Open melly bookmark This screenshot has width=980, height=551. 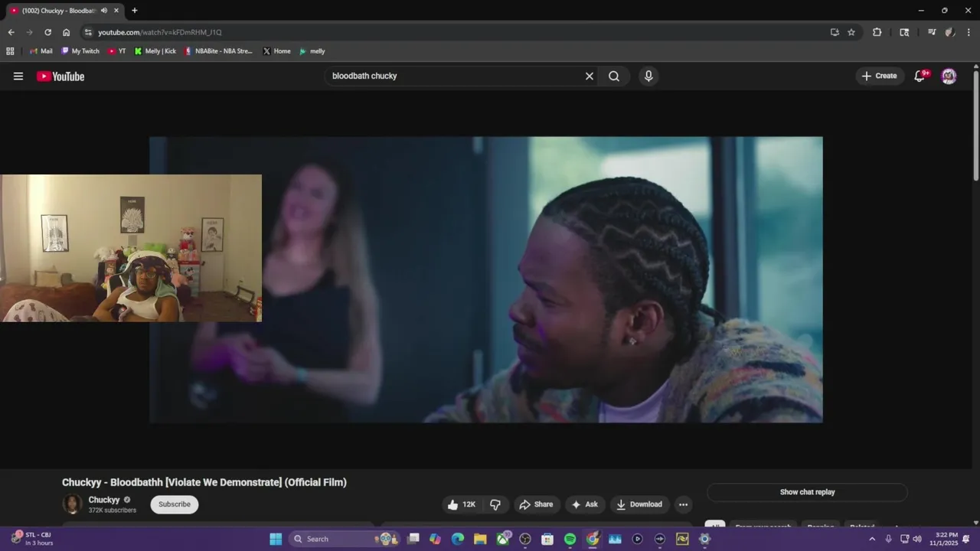312,51
